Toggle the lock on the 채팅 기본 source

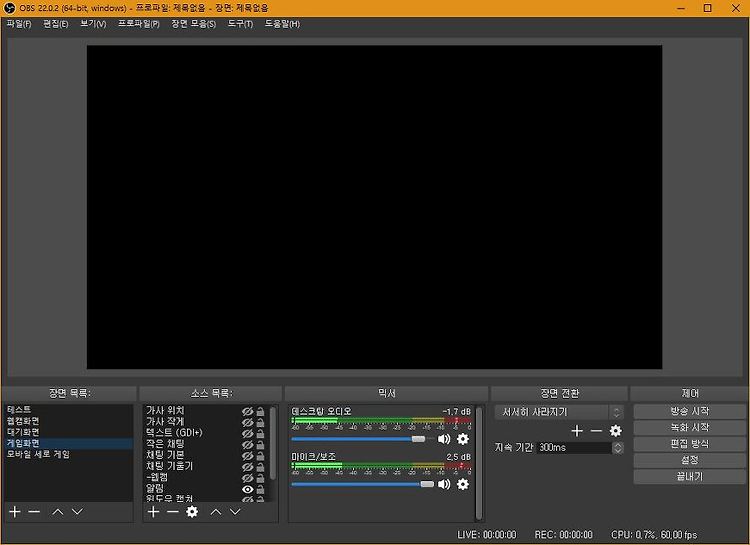[x=260, y=455]
